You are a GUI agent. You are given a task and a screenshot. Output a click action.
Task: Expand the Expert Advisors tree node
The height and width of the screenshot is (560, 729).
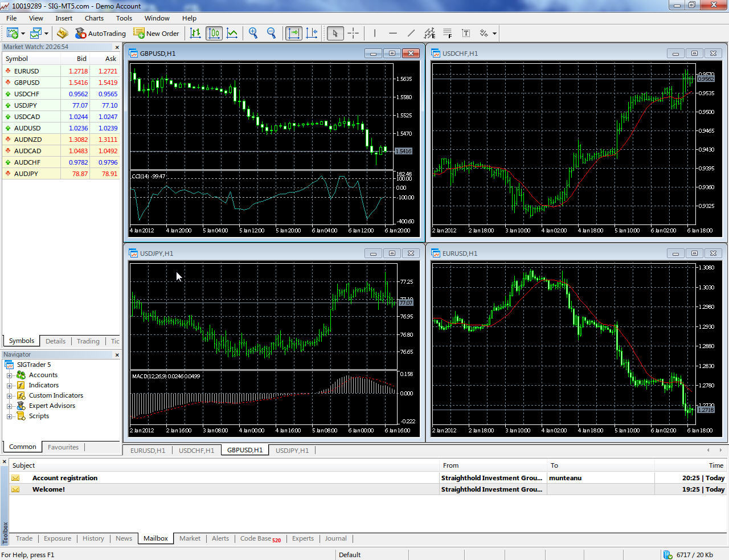[x=9, y=406]
